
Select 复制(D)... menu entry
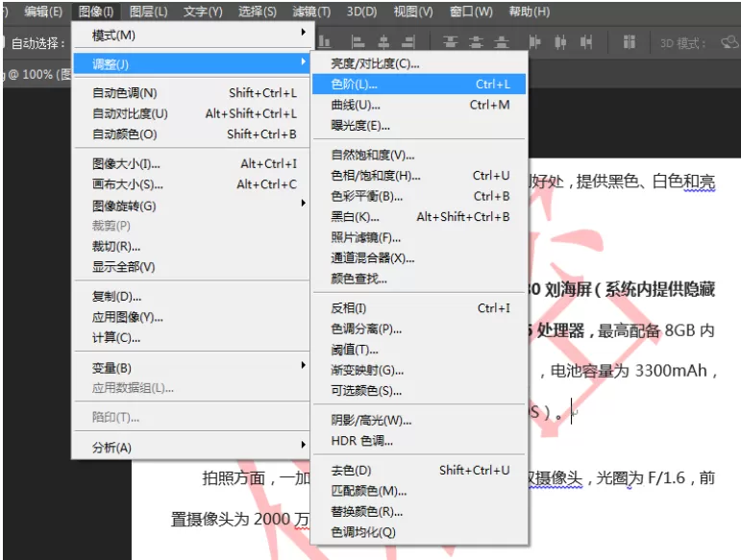point(191,297)
